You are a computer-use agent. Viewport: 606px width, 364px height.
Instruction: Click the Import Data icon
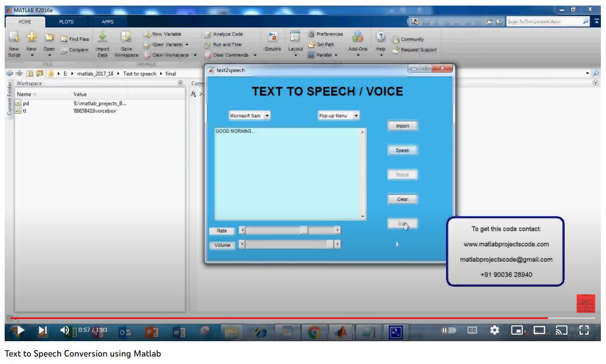point(103,37)
